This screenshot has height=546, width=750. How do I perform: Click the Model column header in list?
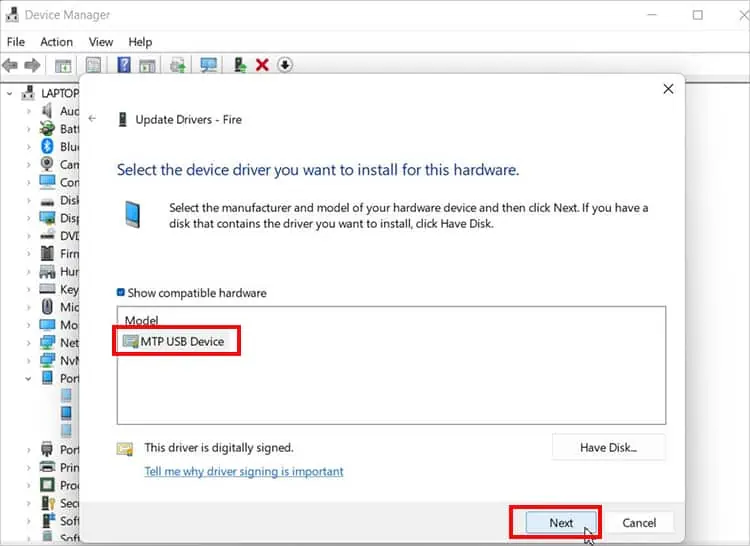tap(141, 320)
